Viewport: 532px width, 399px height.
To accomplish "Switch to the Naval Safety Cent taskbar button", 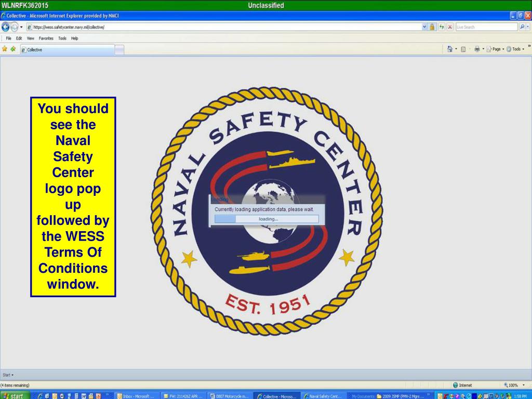I will [323, 396].
